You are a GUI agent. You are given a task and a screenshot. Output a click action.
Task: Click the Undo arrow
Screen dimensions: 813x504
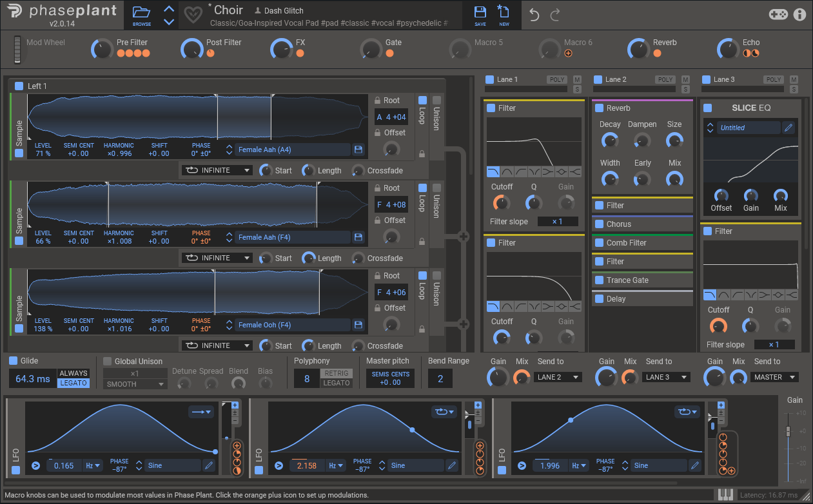534,15
